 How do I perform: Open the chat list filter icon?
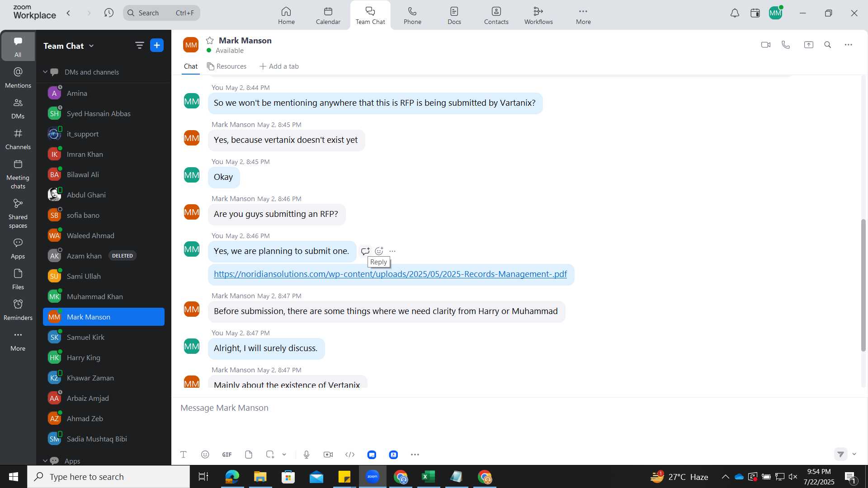[x=139, y=45]
